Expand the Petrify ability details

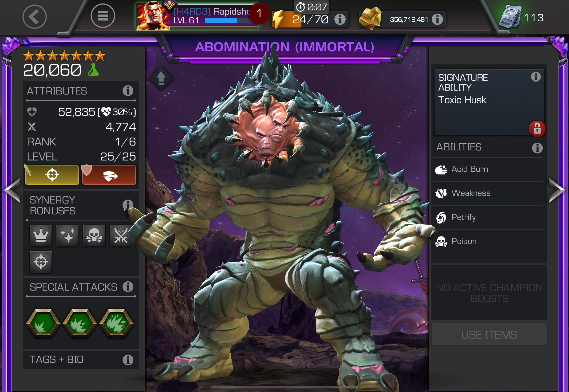(488, 217)
